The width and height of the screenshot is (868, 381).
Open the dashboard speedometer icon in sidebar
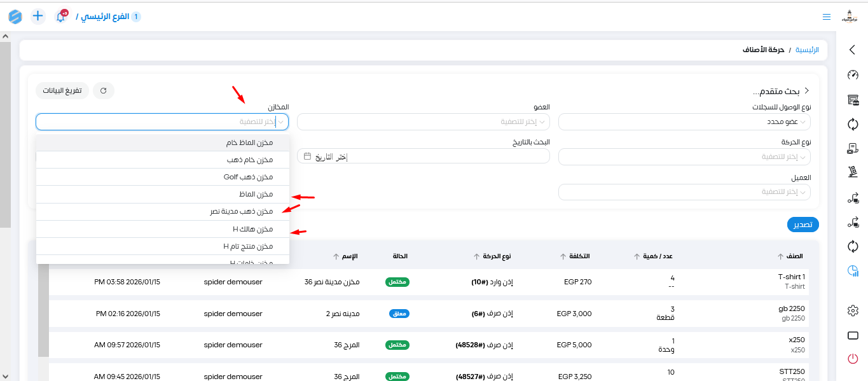[853, 74]
